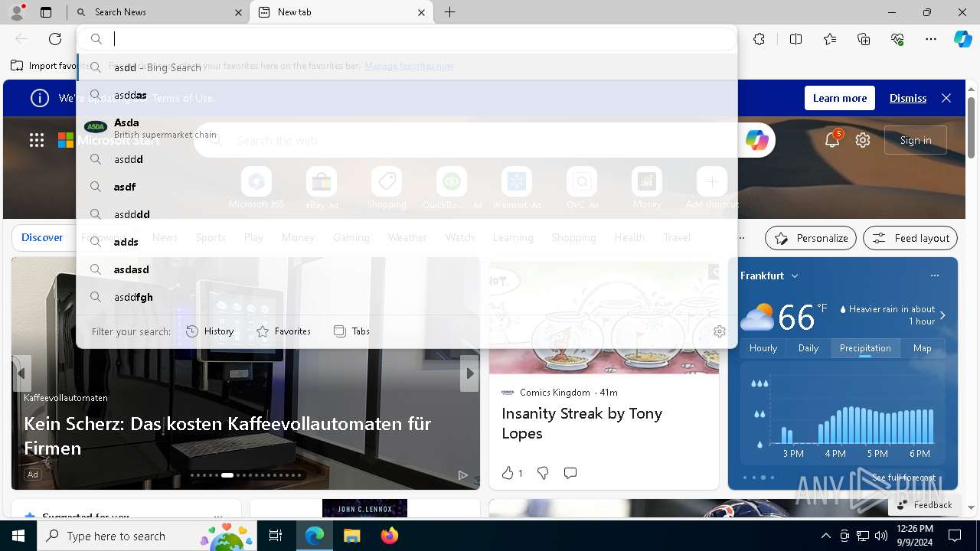Filter search by Favorites
Viewport: 980px width, 551px height.
pyautogui.click(x=283, y=331)
